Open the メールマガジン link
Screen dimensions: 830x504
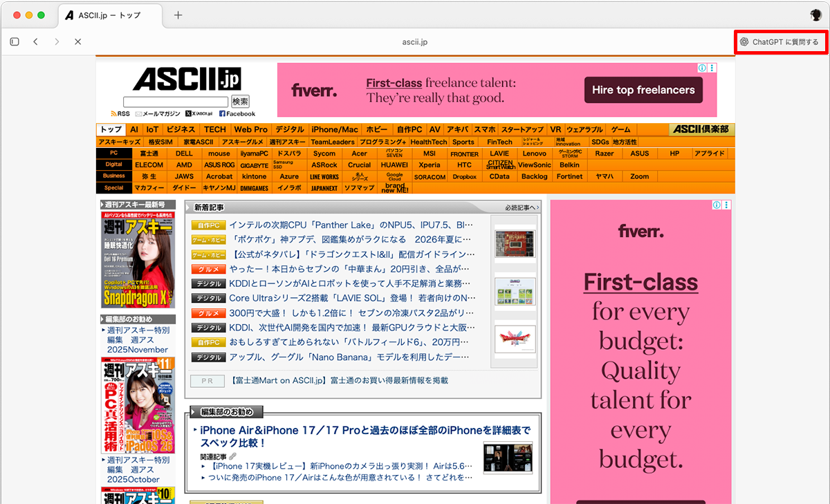pyautogui.click(x=158, y=113)
